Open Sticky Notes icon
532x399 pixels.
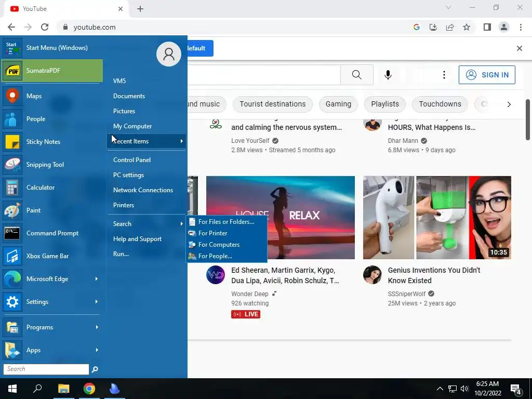tap(12, 142)
